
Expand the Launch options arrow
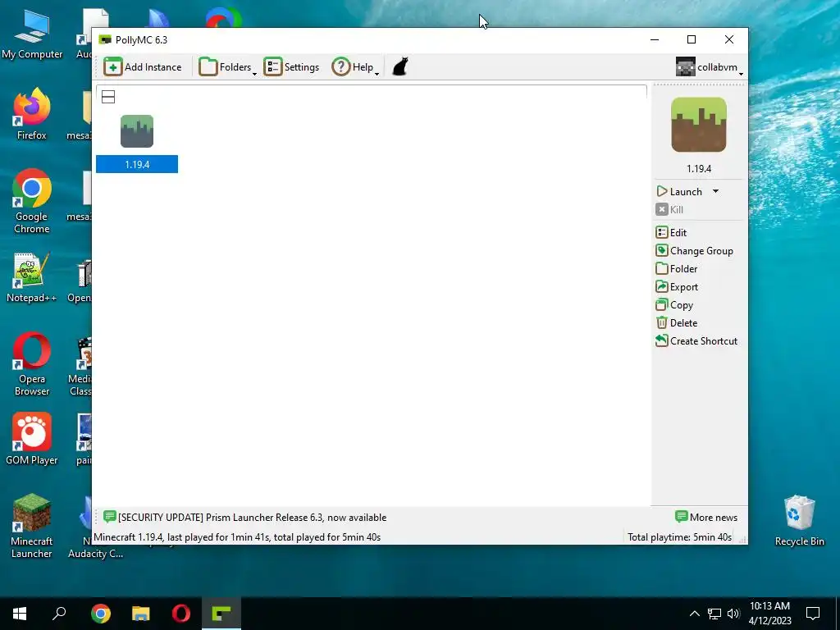click(715, 192)
